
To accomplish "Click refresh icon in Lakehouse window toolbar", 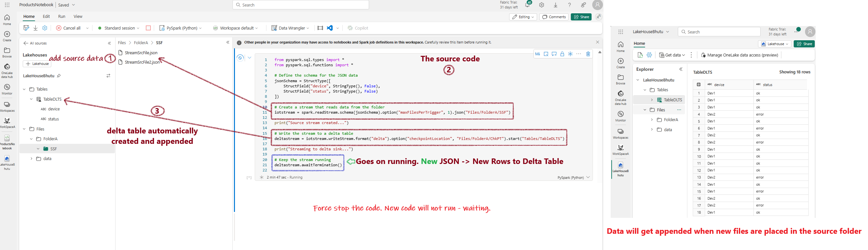I will coord(640,55).
